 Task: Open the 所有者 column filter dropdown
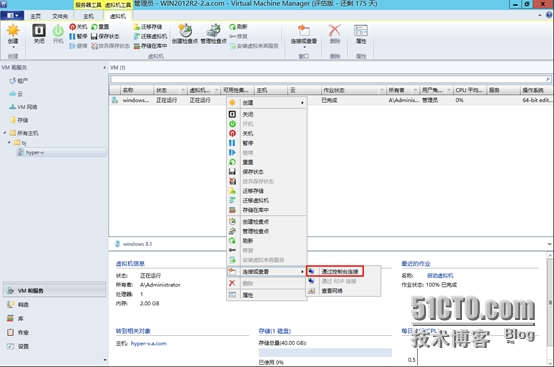coord(416,90)
